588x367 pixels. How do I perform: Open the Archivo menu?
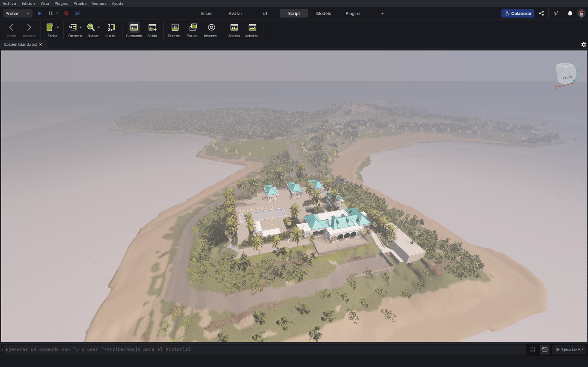[x=9, y=4]
